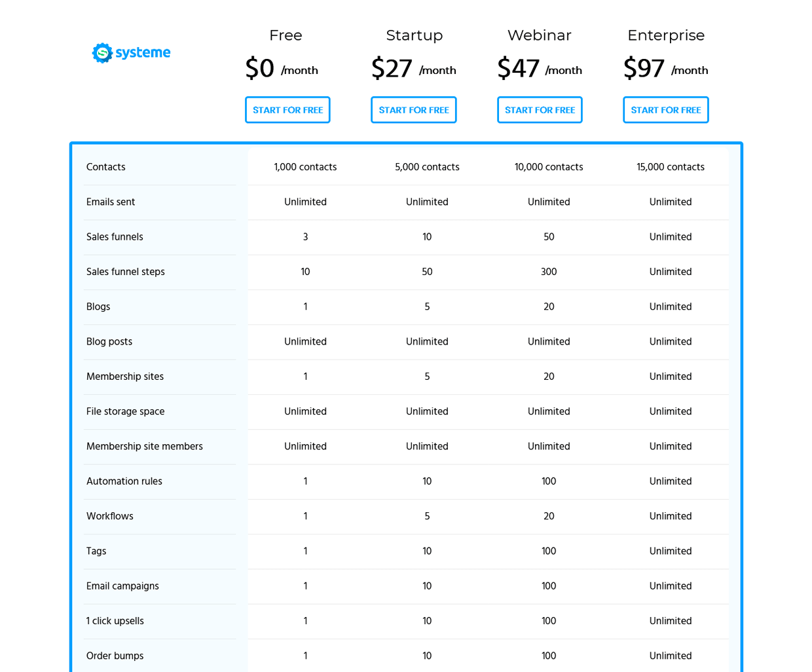812x672 pixels.
Task: Click 300 under Sales funnel steps for Webinar
Action: pos(549,272)
